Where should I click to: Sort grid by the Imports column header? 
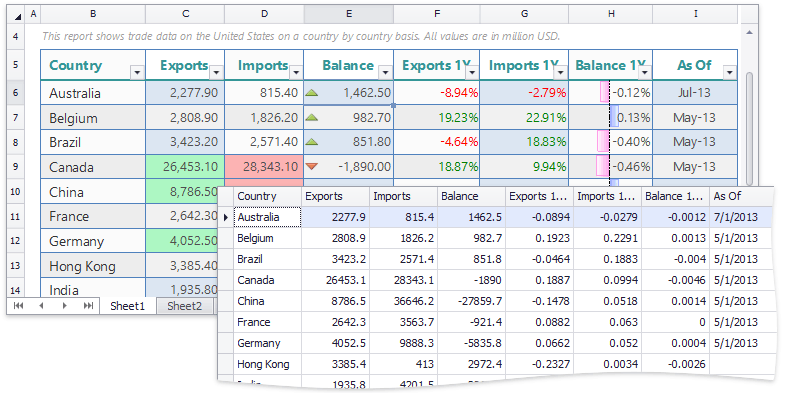(x=404, y=196)
